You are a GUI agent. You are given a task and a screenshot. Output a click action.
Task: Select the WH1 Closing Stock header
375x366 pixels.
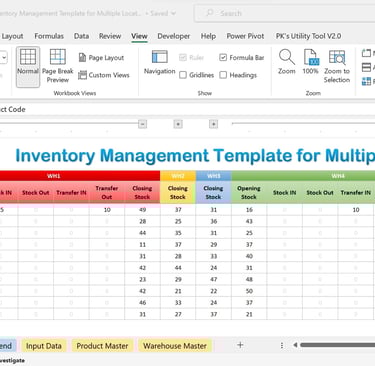pyautogui.click(x=142, y=192)
